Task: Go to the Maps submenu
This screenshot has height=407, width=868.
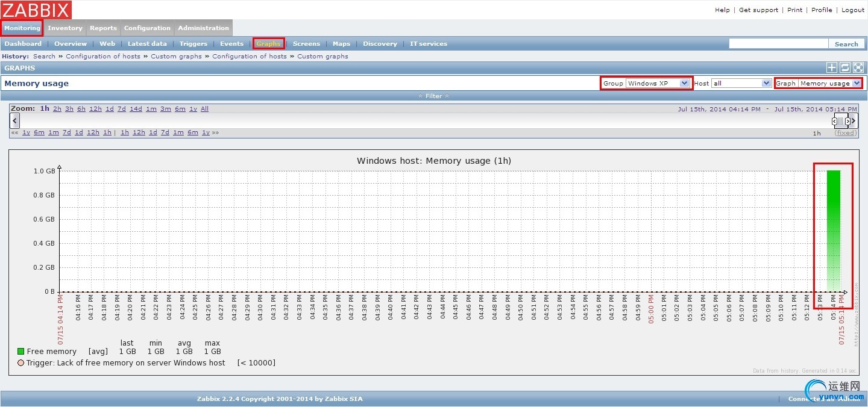Action: [x=341, y=43]
